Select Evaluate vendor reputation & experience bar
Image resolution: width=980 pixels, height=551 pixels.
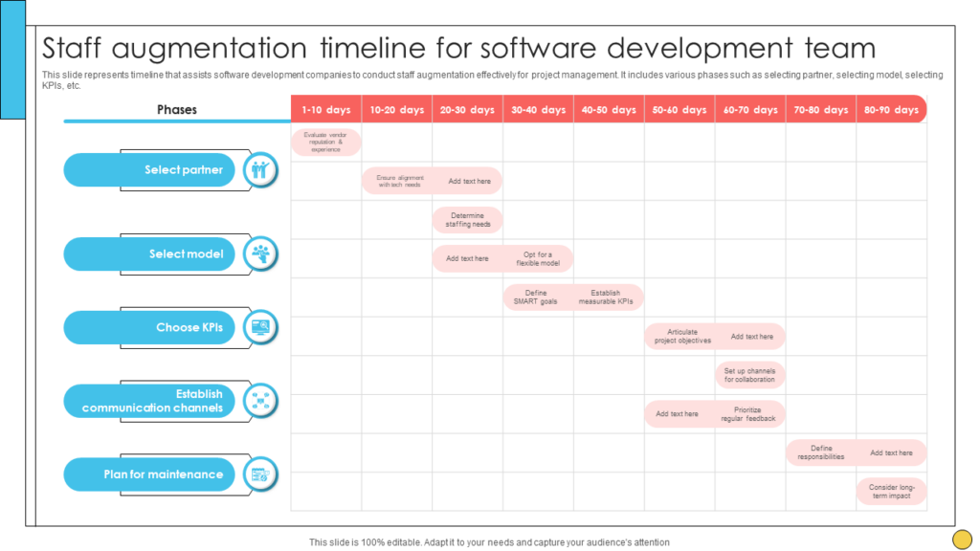pyautogui.click(x=326, y=143)
